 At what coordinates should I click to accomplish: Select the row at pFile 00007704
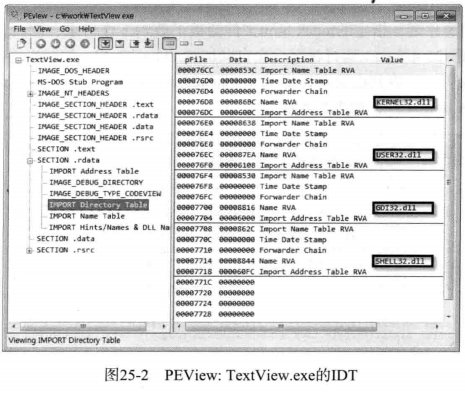[310, 218]
